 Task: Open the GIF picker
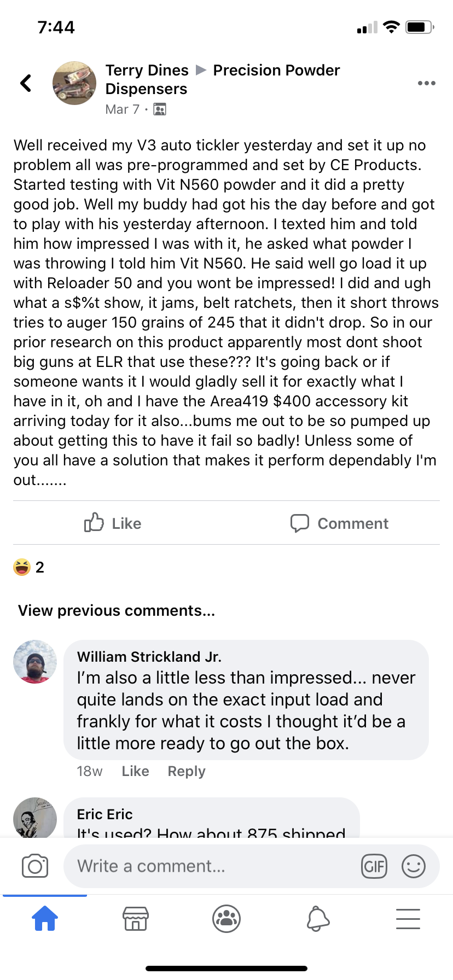click(x=374, y=866)
